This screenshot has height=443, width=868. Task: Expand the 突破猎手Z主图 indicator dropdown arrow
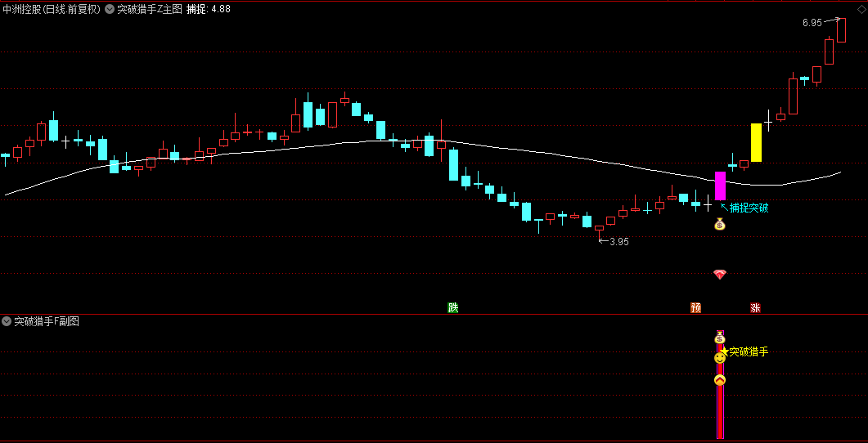pos(110,9)
